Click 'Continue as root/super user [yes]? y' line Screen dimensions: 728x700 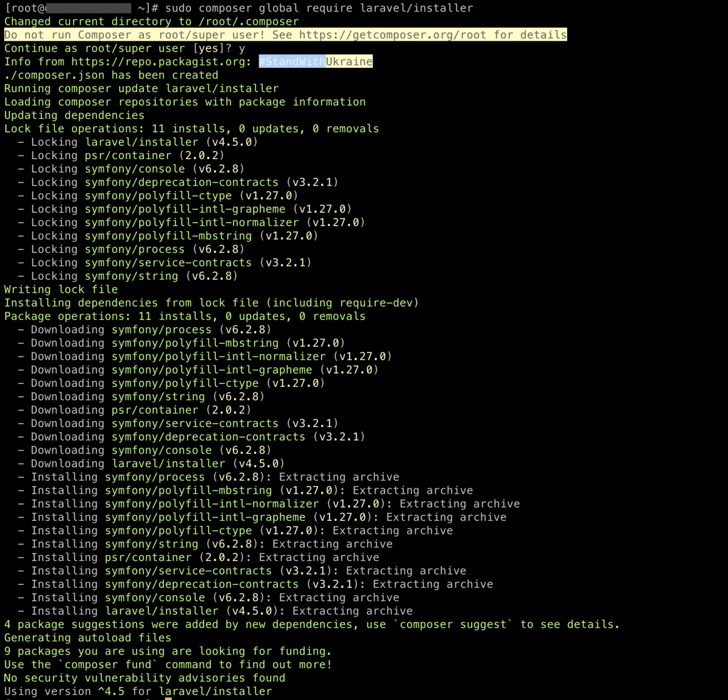(x=125, y=48)
